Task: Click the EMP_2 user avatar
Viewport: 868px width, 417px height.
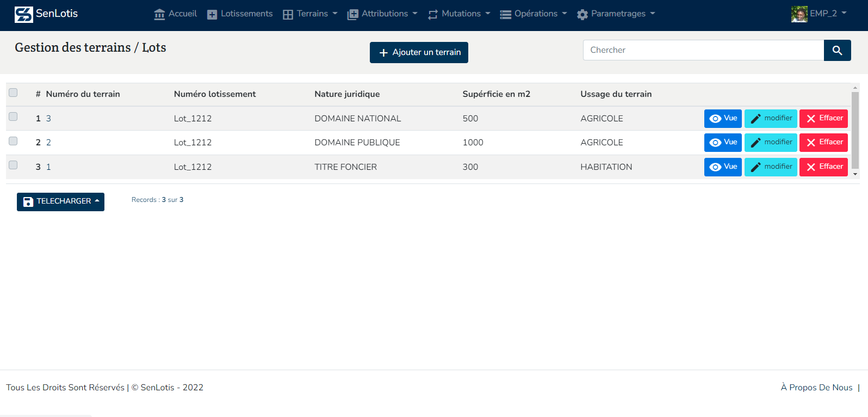Action: tap(799, 14)
